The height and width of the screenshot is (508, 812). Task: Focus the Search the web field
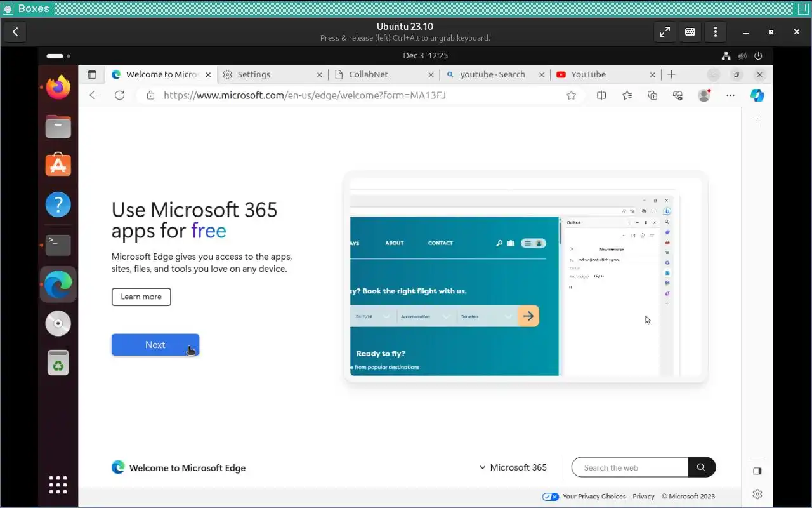[x=629, y=467]
